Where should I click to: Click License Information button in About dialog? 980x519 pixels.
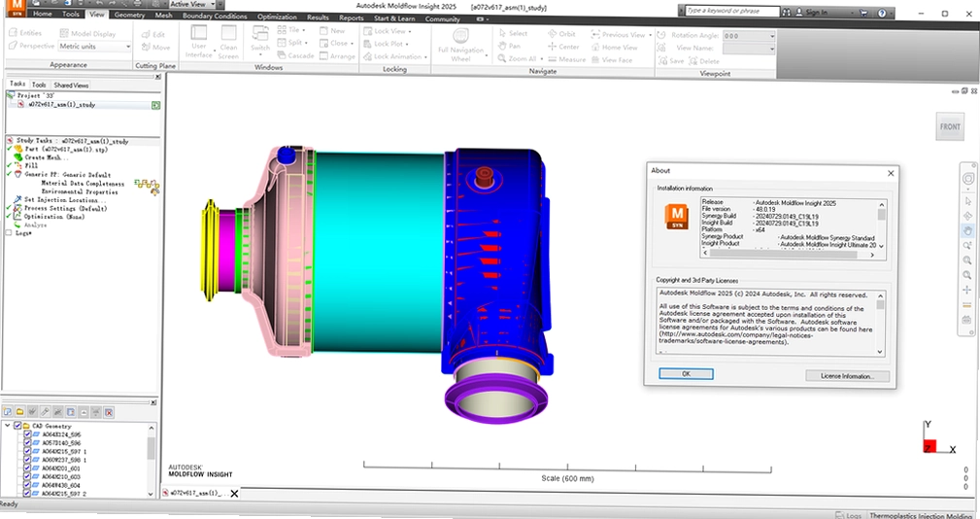[x=847, y=376]
